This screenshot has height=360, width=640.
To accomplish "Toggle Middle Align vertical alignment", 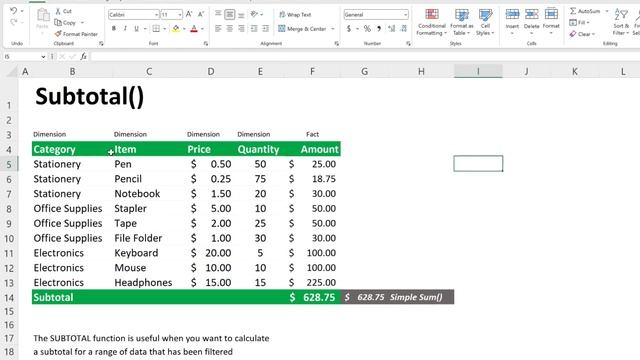I will click(230, 14).
